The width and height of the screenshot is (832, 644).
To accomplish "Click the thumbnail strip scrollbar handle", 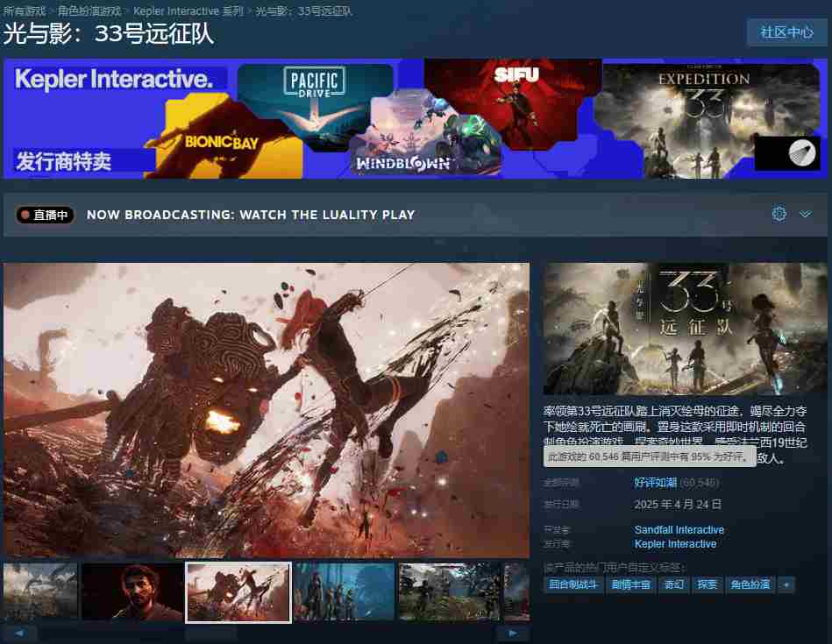I will tap(210, 633).
